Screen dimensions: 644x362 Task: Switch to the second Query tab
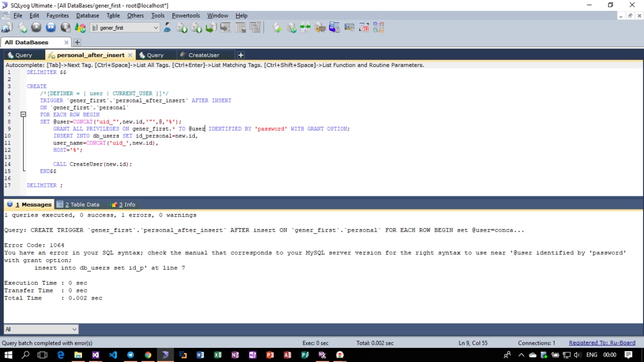pyautogui.click(x=155, y=55)
